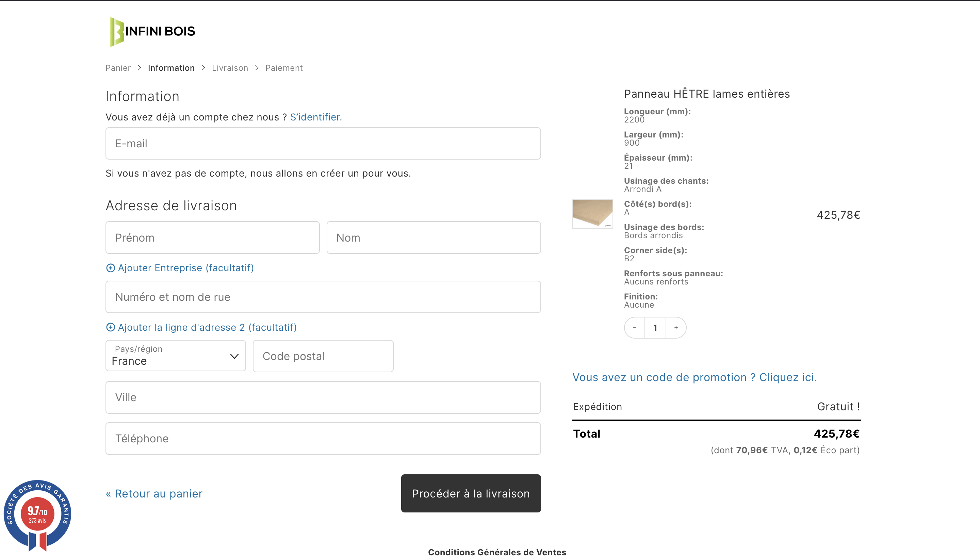980x556 pixels.
Task: Click the Corner side value B2
Action: [x=629, y=259]
